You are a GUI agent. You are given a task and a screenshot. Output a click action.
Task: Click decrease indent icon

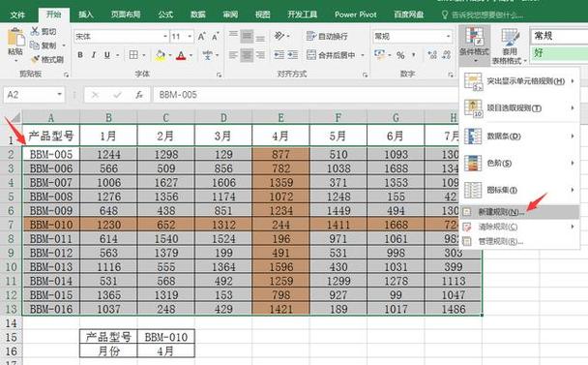coord(279,55)
